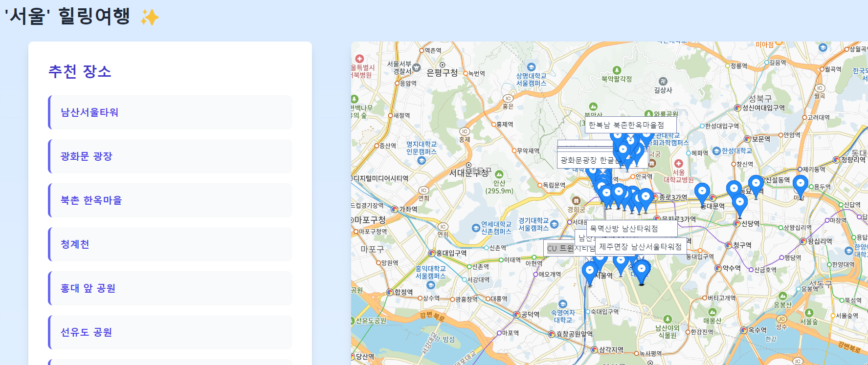Click the 상명대학교 서울캠퍼스 school icon
The height and width of the screenshot is (365, 868).
tap(531, 67)
